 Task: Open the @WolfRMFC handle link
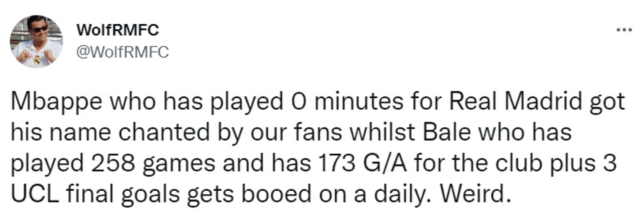click(x=123, y=53)
